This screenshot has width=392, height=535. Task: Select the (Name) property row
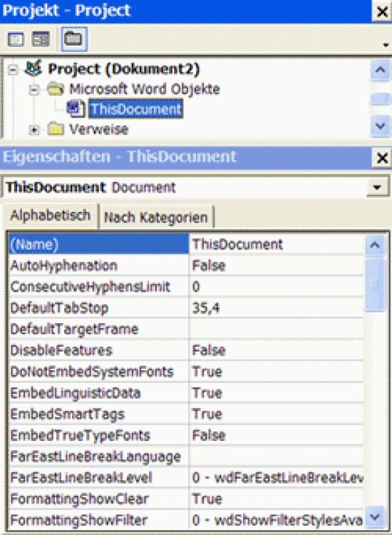pyautogui.click(x=98, y=244)
